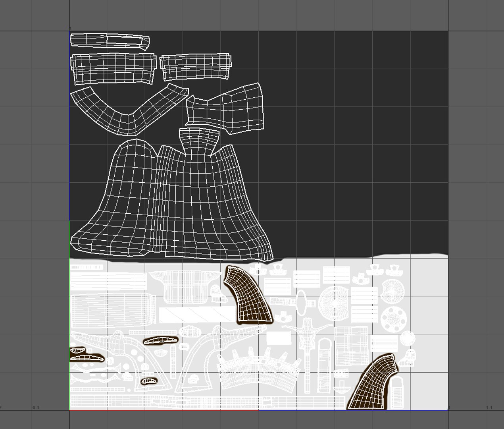504x429 pixels.
Task: Click the "-0.1" axis label
Action: click(x=35, y=408)
